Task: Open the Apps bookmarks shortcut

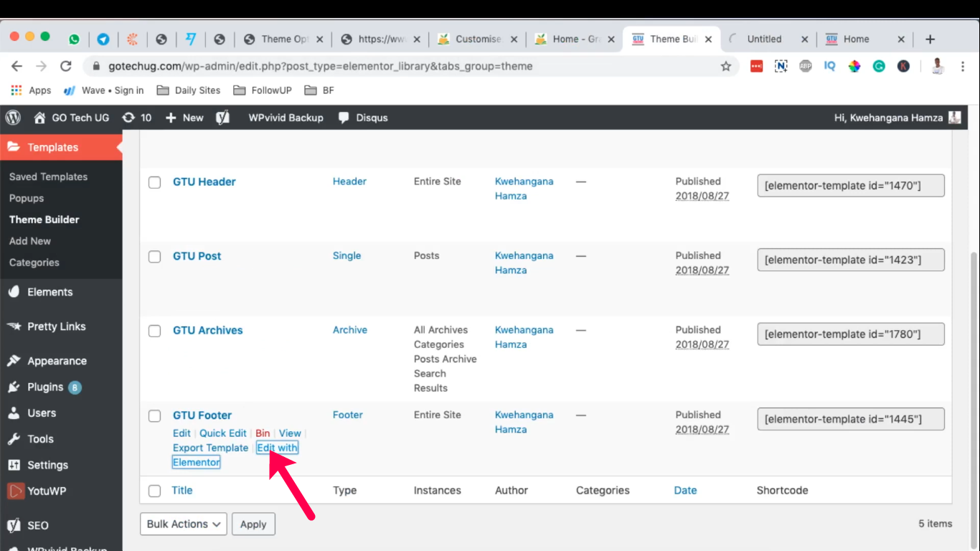Action: 31,90
